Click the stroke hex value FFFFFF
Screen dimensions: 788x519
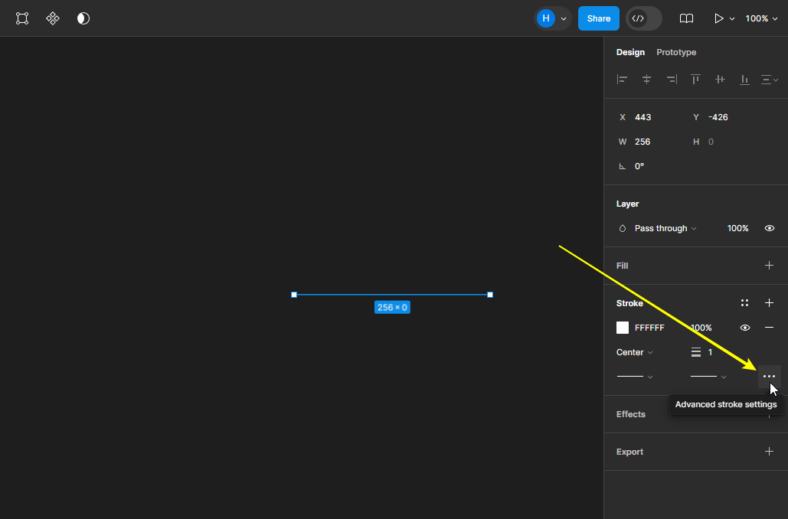coord(649,328)
